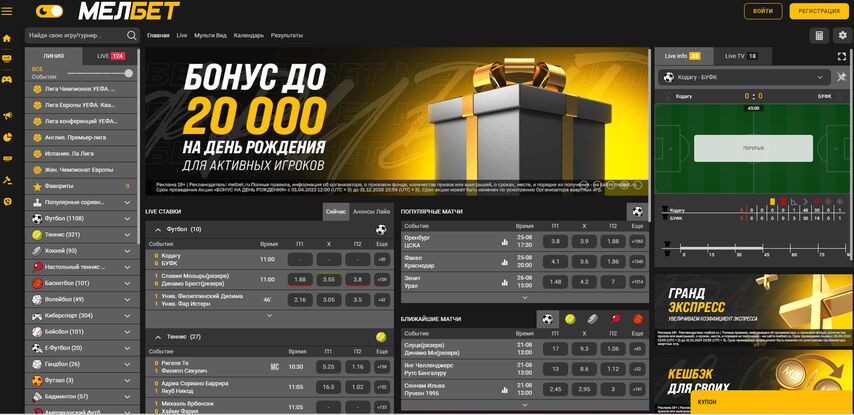The width and height of the screenshot is (854, 415).
Task: Open Фавориты with star icon
Action: pos(81,186)
